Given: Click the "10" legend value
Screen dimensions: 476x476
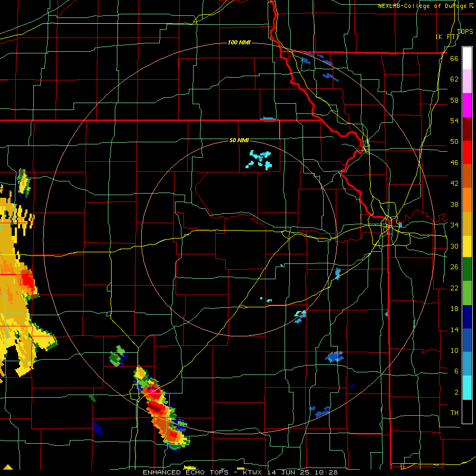Looking at the screenshot, I should click(454, 350).
